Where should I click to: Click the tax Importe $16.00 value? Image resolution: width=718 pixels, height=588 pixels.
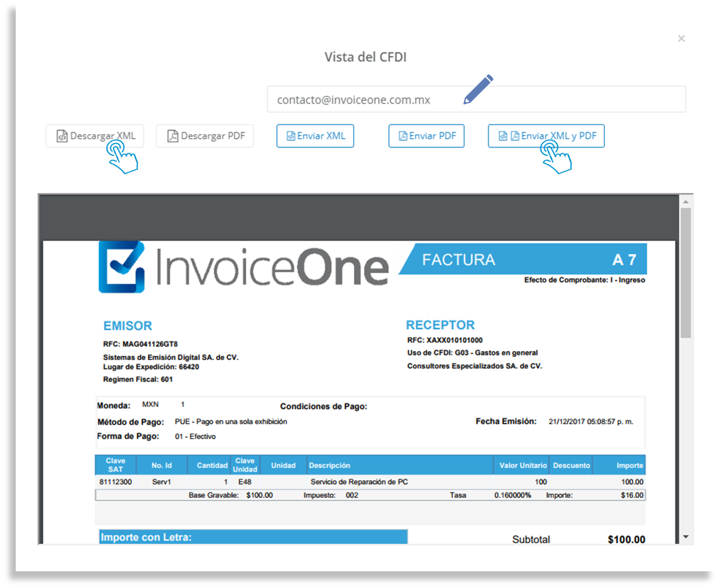632,495
